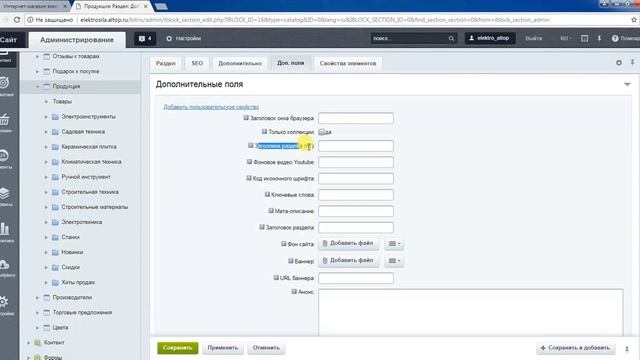Open Настройки gear in top bar
This screenshot has height=360, width=640.
pos(184,38)
